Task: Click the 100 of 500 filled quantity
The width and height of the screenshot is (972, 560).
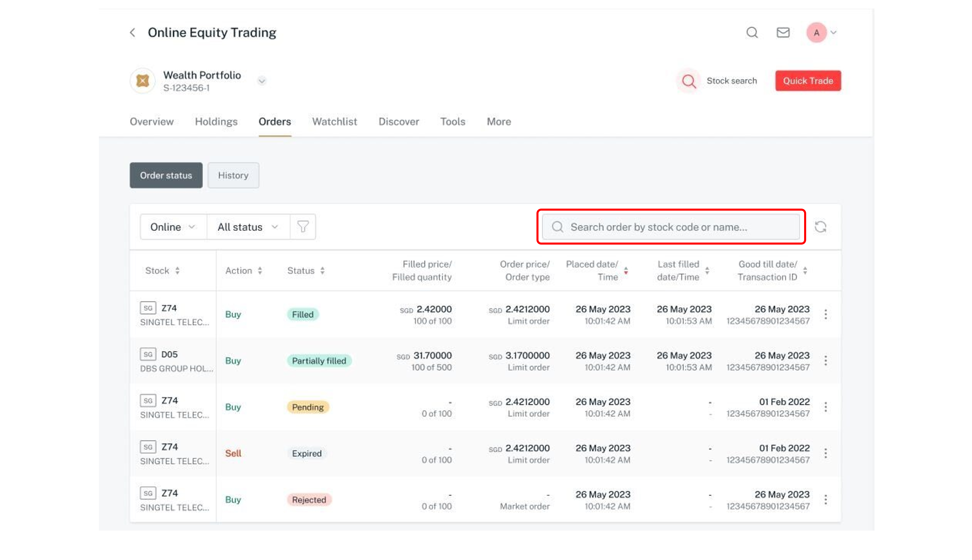Action: point(431,367)
